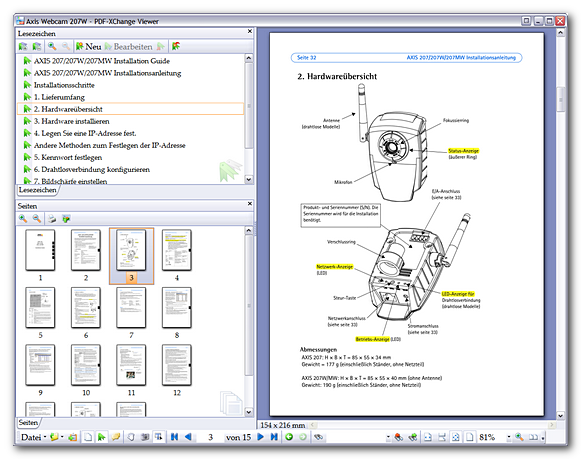The image size is (581, 459).
Task: Toggle the bookmarks panel button
Action: pyautogui.click(x=102, y=437)
